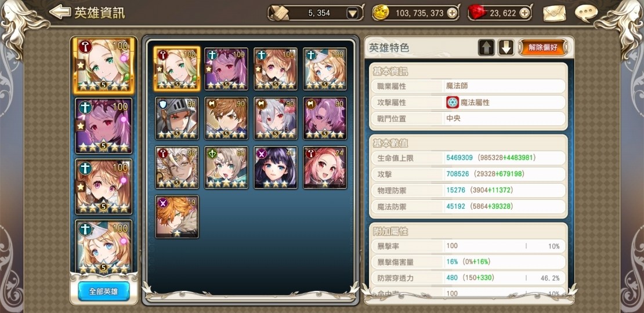Click the 魔法屬性 attack attribute icon
This screenshot has width=644, height=313.
pos(452,103)
